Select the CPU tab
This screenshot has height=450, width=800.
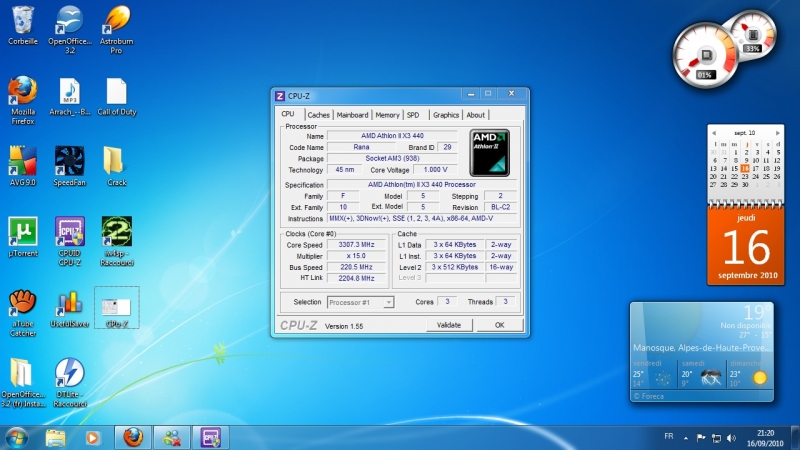[288, 114]
